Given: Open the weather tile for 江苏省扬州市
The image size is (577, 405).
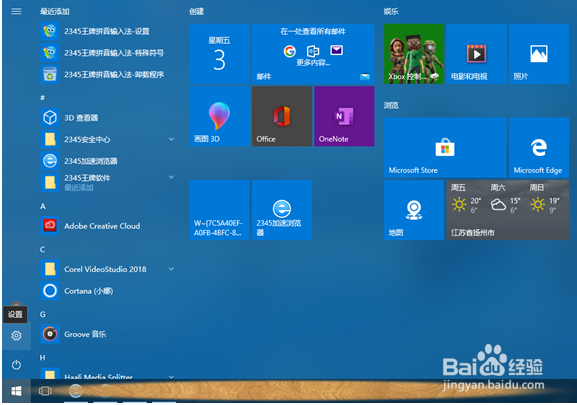Looking at the screenshot, I should point(508,210).
